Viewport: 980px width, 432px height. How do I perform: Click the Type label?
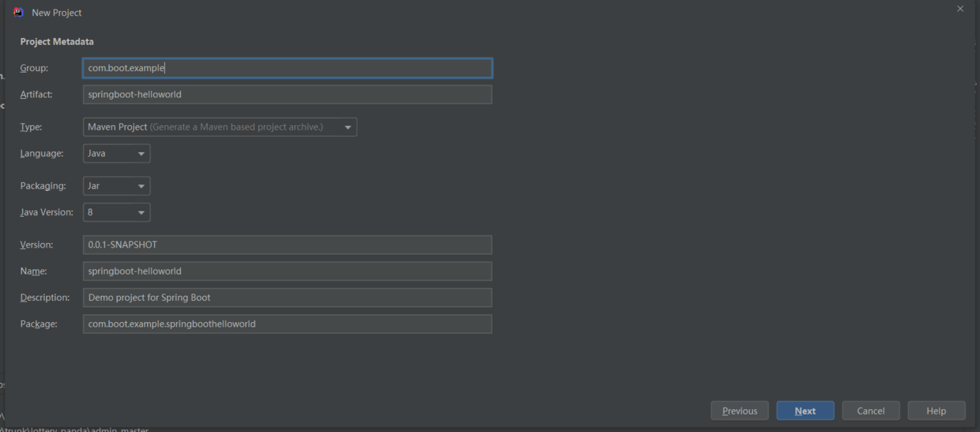tap(32, 127)
